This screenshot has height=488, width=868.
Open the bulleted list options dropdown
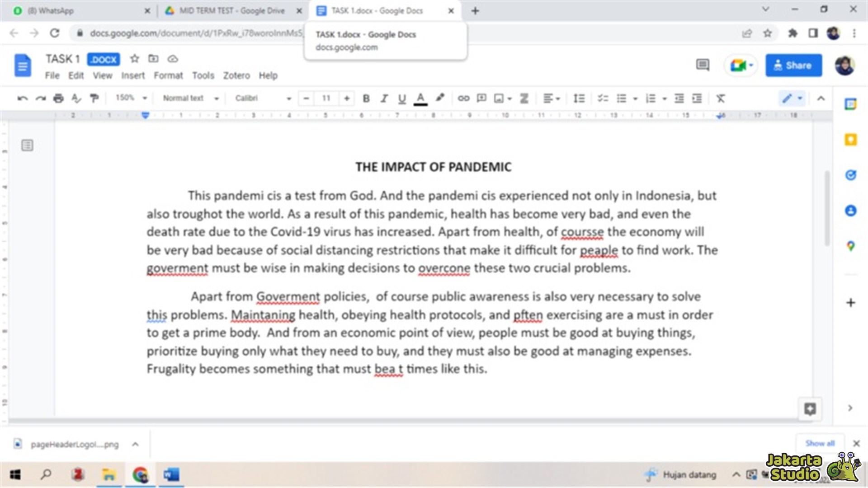(636, 98)
